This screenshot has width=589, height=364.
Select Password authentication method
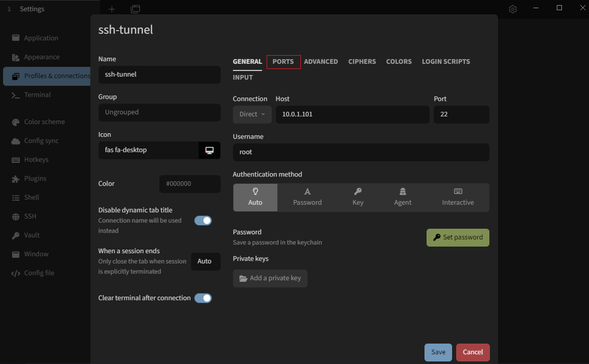tap(307, 197)
